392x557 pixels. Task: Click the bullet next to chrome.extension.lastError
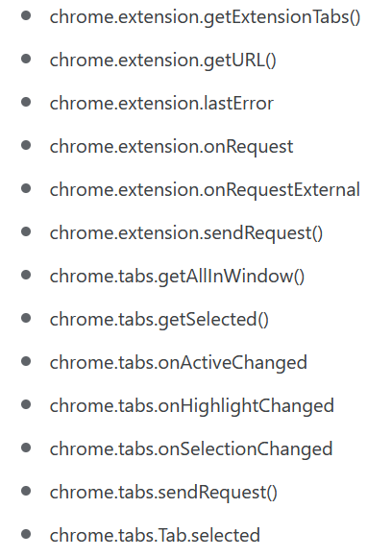(26, 102)
